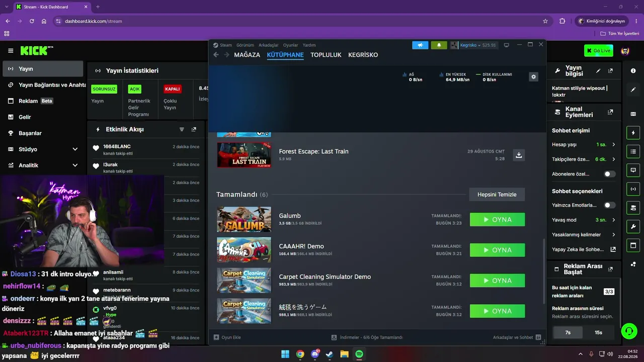Toggle the ad break window icon in right rail
The width and height of the screenshot is (644, 362).
coord(633,245)
